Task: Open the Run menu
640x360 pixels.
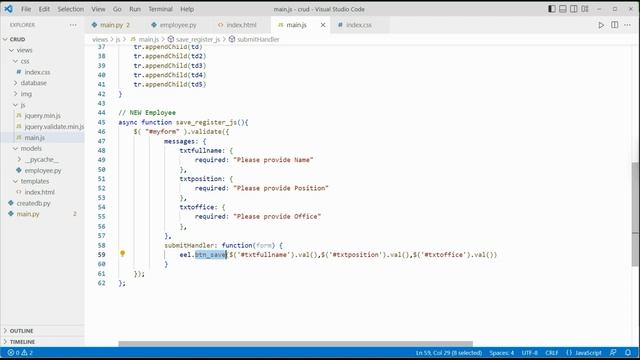Action: click(x=135, y=9)
